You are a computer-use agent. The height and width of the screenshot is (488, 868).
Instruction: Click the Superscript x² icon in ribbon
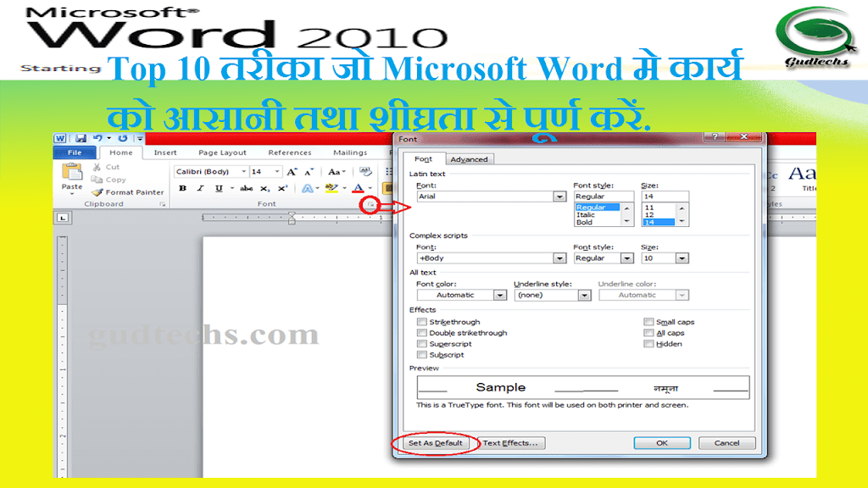(x=283, y=188)
